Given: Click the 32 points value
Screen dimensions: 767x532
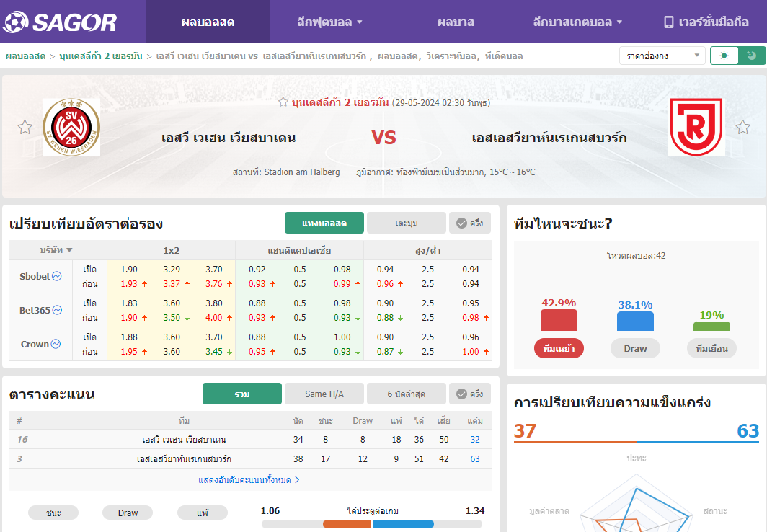Looking at the screenshot, I should coord(475,440).
